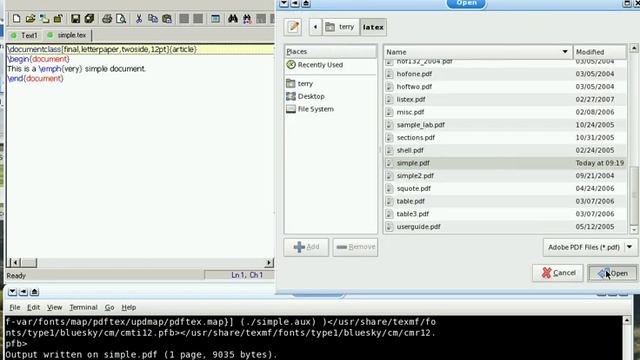Select the file simple2.pdf
The height and width of the screenshot is (360, 640).
[x=505, y=176]
